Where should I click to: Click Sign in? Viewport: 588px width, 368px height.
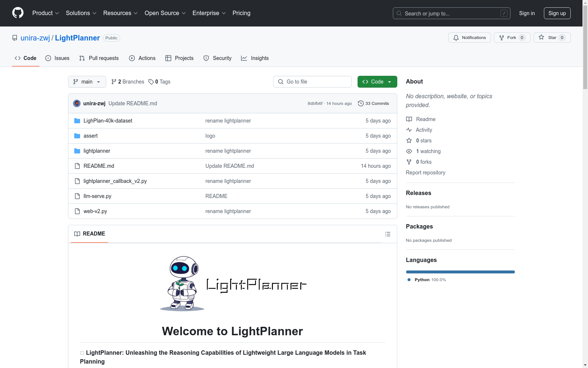(527, 13)
